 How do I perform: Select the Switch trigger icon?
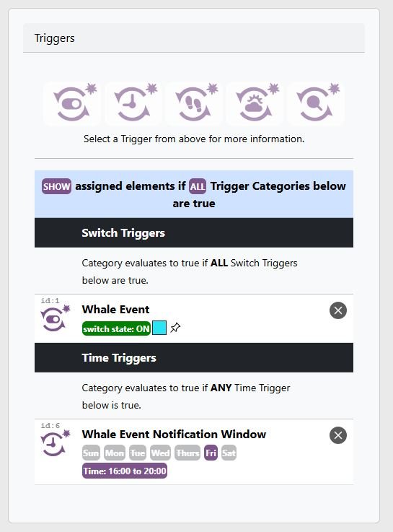72,103
